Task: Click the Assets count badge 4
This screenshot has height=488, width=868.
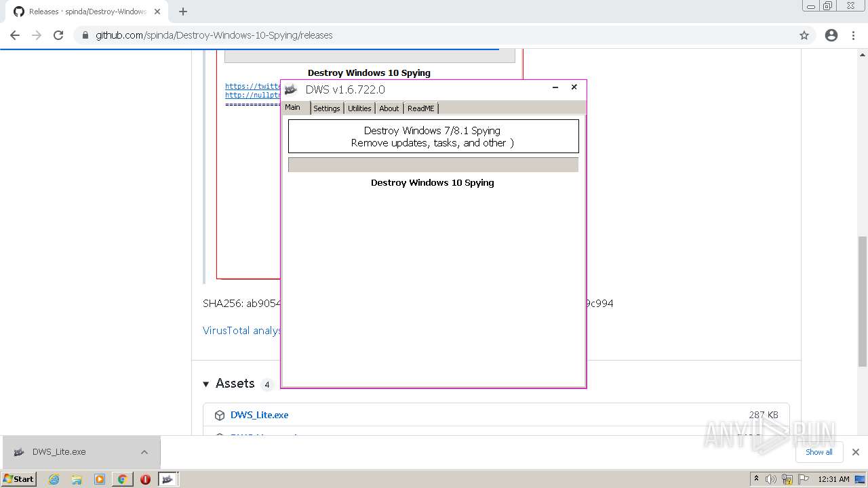Action: [267, 385]
